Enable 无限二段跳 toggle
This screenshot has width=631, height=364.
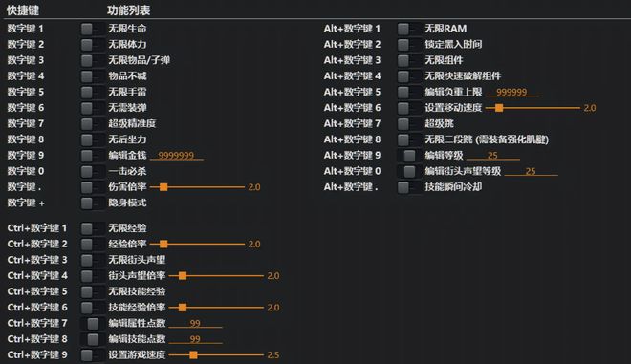coord(409,139)
